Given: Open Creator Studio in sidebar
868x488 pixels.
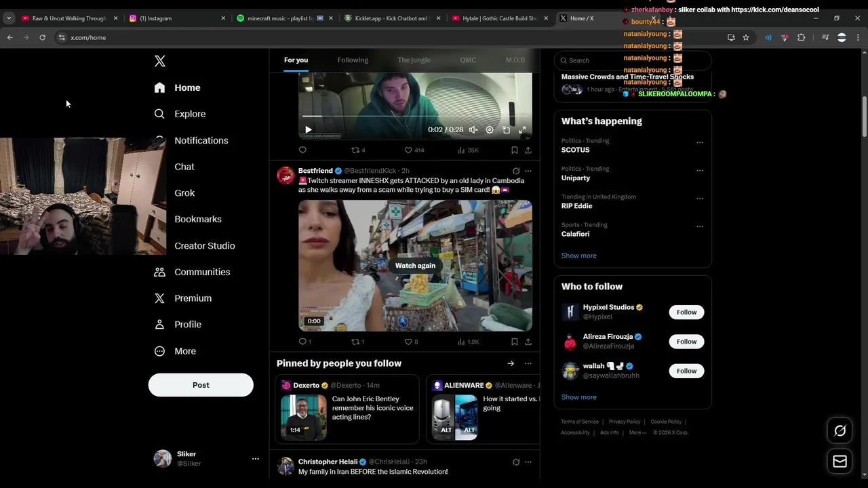Looking at the screenshot, I should point(204,246).
